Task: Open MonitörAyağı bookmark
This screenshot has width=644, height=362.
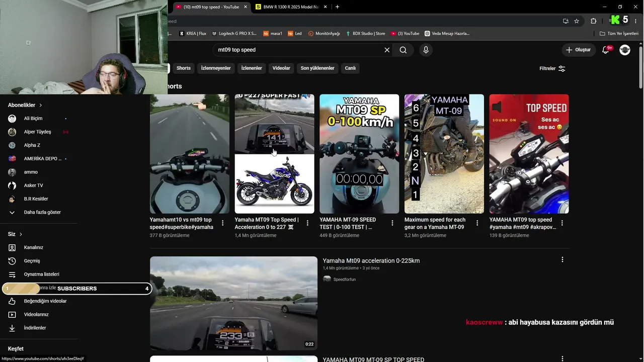Action: tap(324, 34)
